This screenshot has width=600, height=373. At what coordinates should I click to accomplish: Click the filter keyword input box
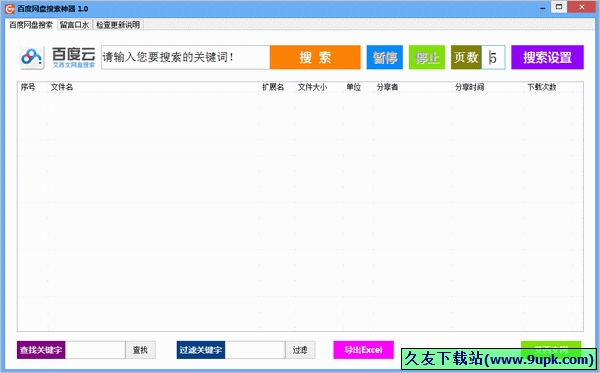pyautogui.click(x=255, y=350)
